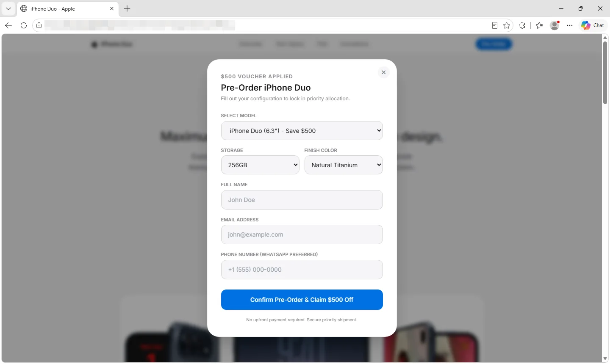The image size is (610, 364).
Task: Open the favorites list icon
Action: coord(539,25)
